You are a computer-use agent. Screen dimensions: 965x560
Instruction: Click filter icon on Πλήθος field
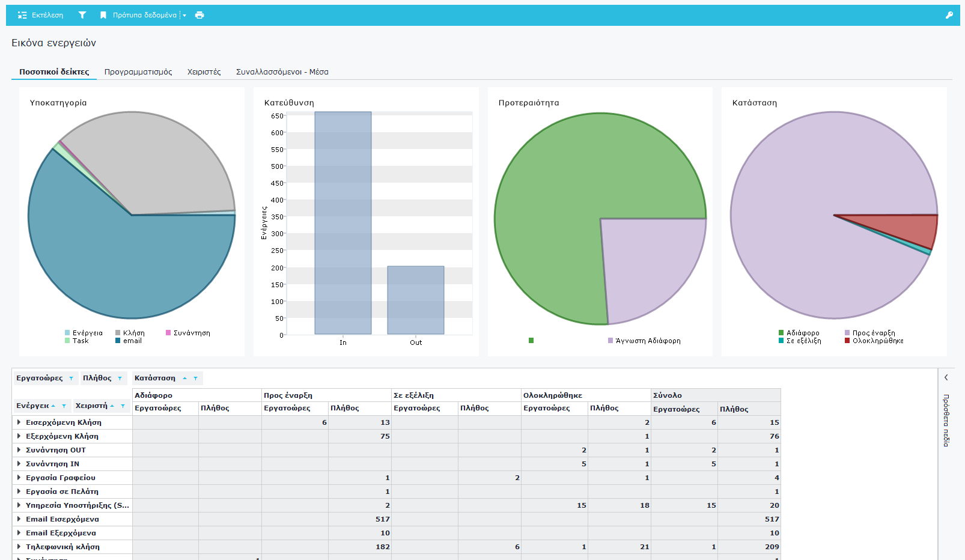point(120,379)
